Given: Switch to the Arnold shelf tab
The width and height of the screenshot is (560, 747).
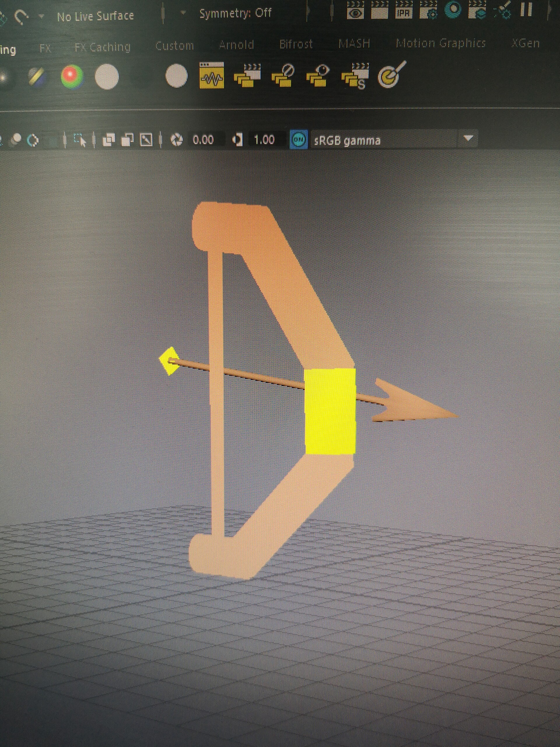Looking at the screenshot, I should point(236,45).
